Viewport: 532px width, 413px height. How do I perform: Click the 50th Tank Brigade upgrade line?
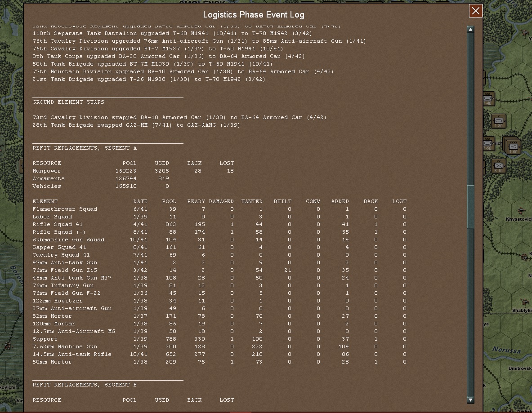point(152,64)
